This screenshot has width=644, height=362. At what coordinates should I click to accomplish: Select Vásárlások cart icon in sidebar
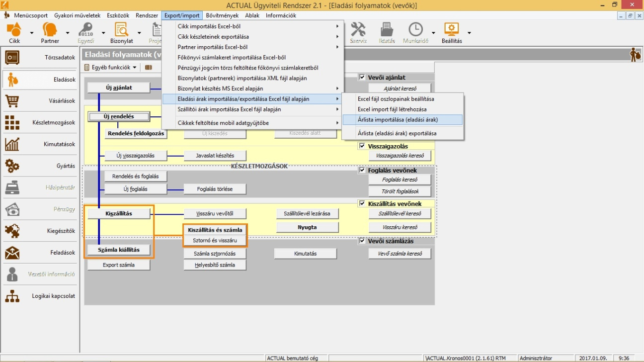coord(12,101)
